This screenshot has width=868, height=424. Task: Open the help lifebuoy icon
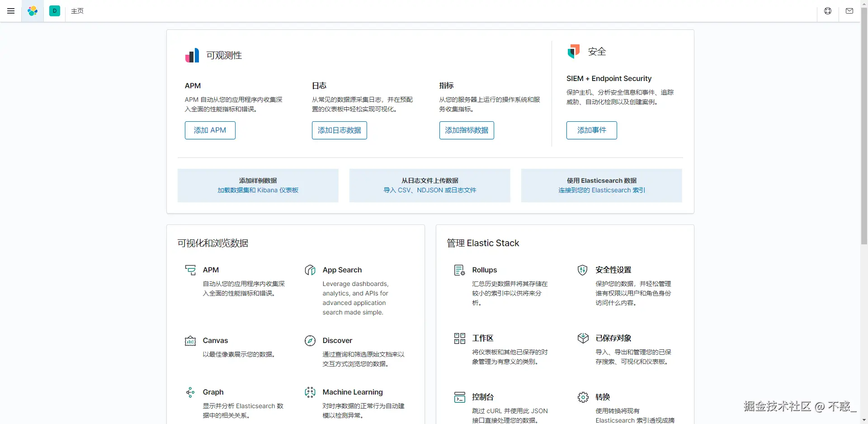[828, 11]
